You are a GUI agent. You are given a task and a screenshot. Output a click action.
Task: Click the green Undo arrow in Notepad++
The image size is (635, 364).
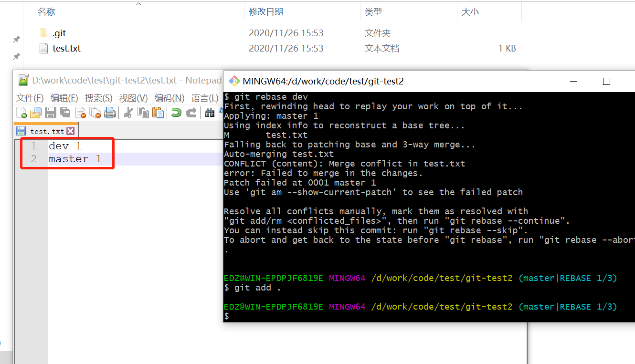[176, 113]
